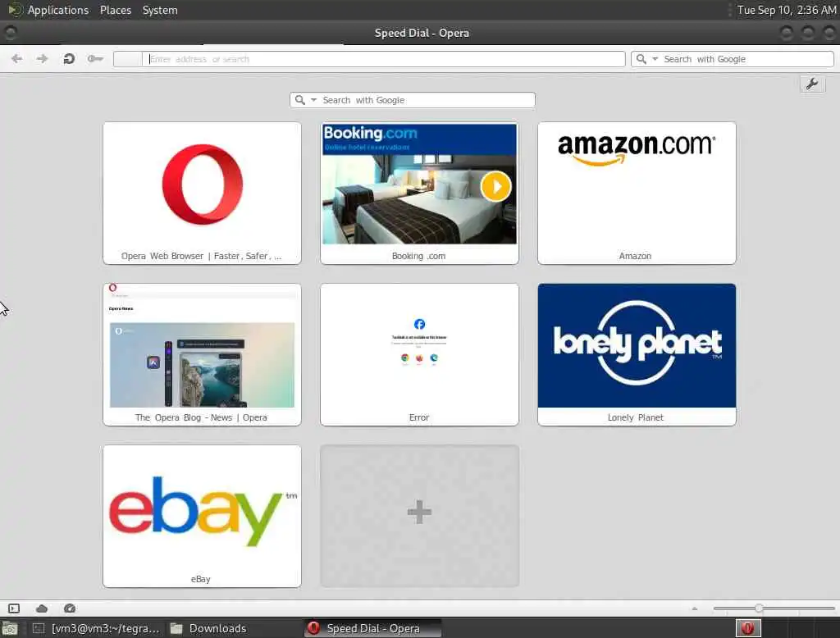Reload the page with the refresh icon
840x638 pixels.
click(x=69, y=59)
